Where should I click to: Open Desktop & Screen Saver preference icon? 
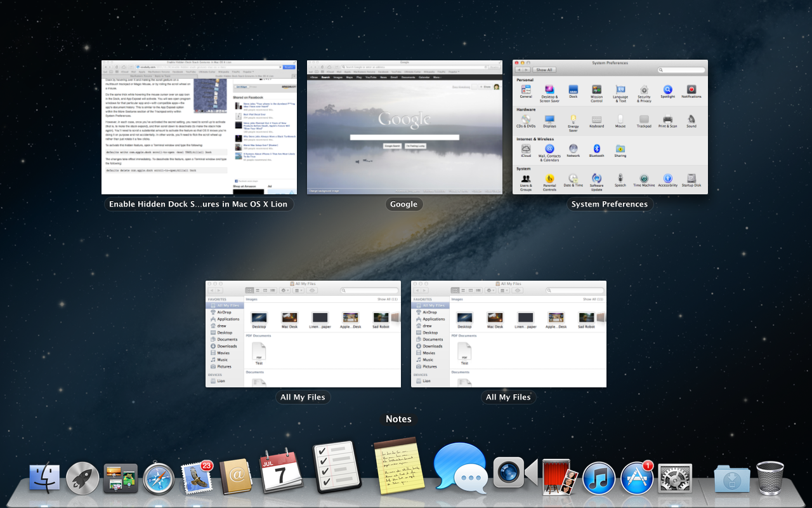[x=549, y=93]
